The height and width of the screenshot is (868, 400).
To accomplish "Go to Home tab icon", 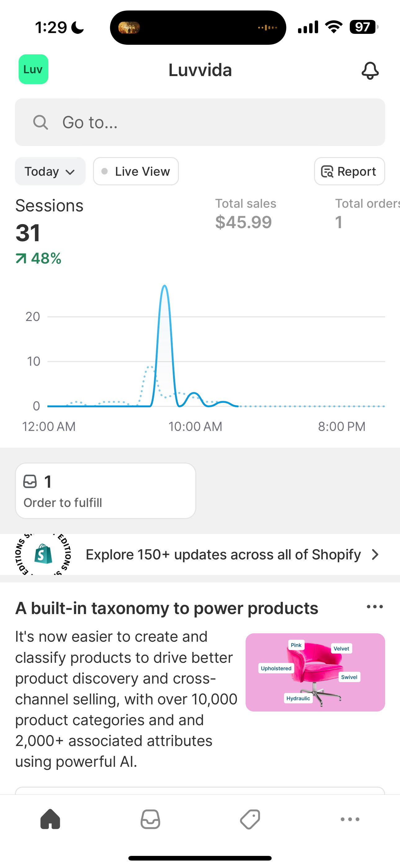I will (50, 819).
